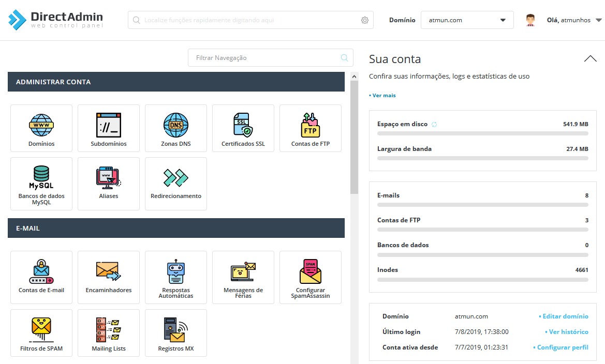
Task: Collapse the ADMINISTRAR CONTA section header
Action: click(176, 82)
